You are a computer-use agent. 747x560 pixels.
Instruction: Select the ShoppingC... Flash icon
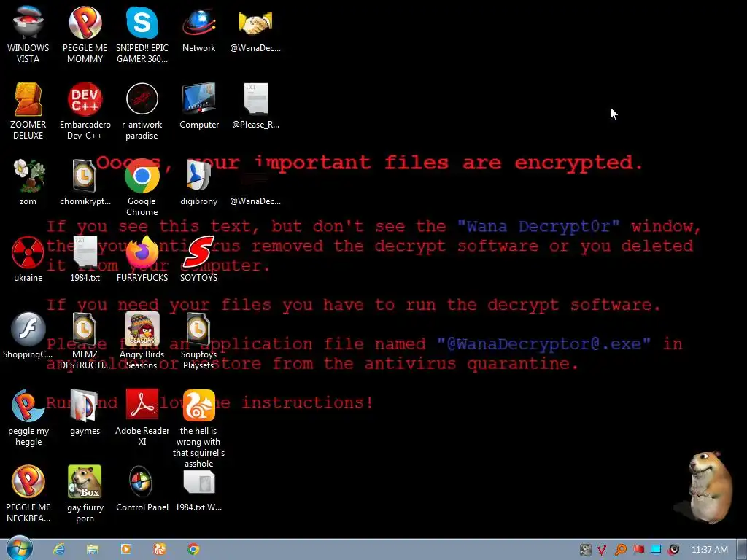pos(28,335)
